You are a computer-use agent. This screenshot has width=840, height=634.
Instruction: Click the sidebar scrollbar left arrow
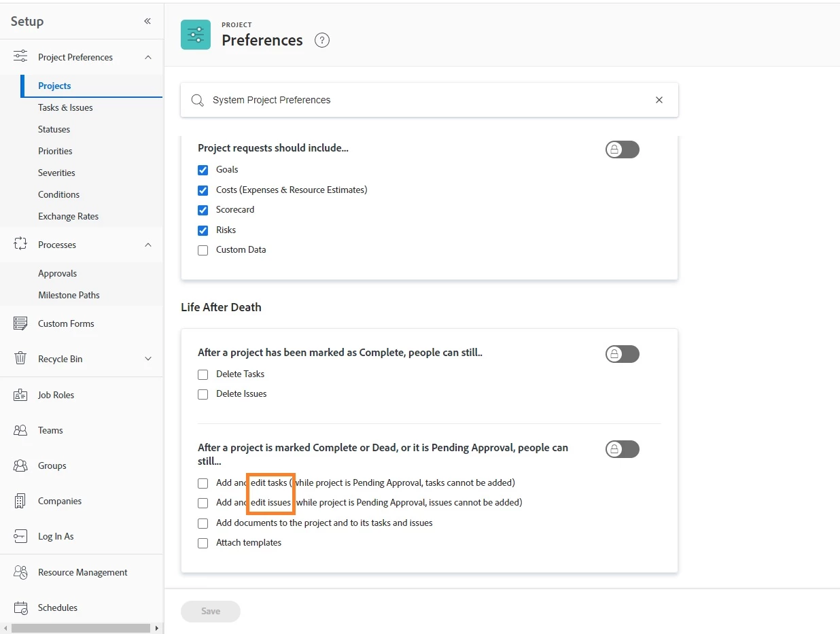5,629
